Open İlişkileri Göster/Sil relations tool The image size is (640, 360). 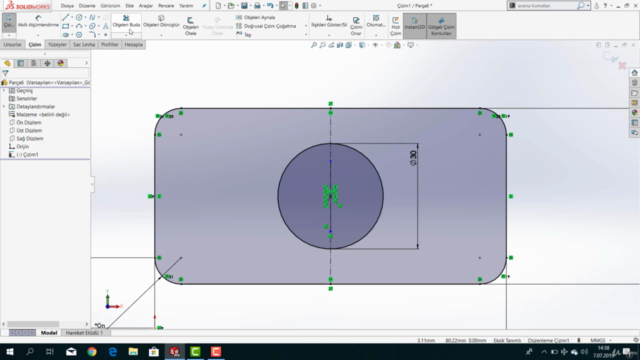(x=329, y=21)
